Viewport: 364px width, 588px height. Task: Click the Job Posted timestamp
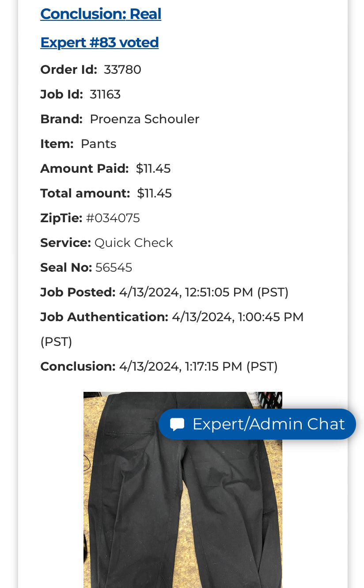click(204, 292)
